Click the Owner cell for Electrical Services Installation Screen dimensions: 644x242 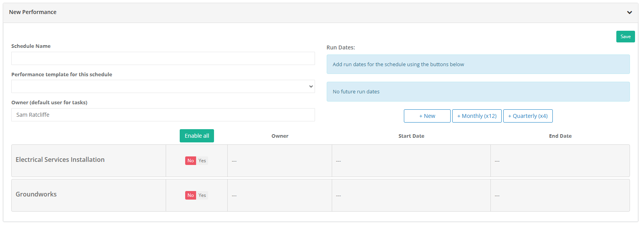pos(279,161)
